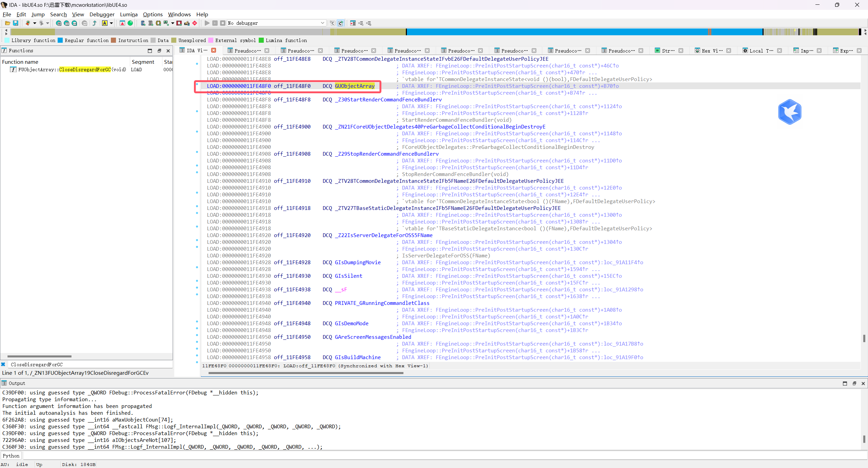Open the Jump menu
Viewport: 868px width, 468px height.
38,14
